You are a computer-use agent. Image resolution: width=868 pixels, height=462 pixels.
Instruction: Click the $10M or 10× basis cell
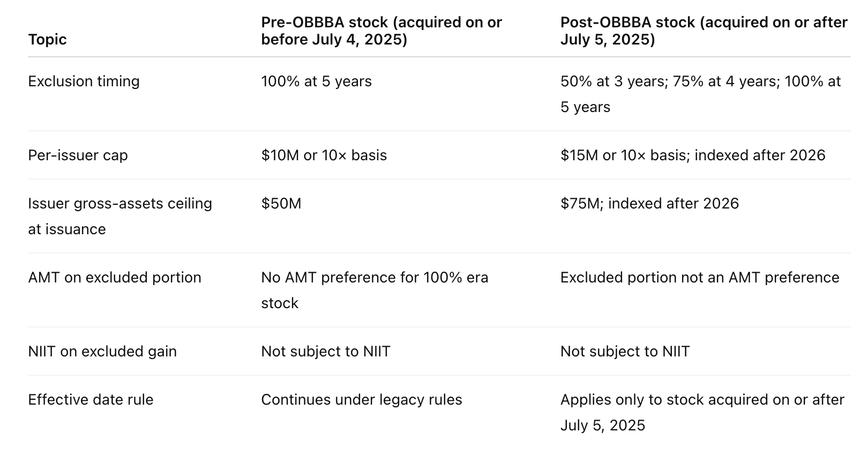coord(324,155)
